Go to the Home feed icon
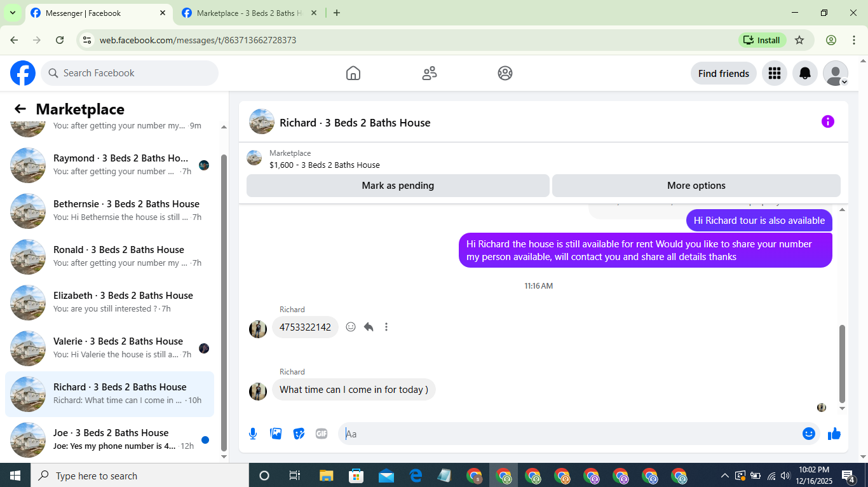868x487 pixels. [x=353, y=73]
